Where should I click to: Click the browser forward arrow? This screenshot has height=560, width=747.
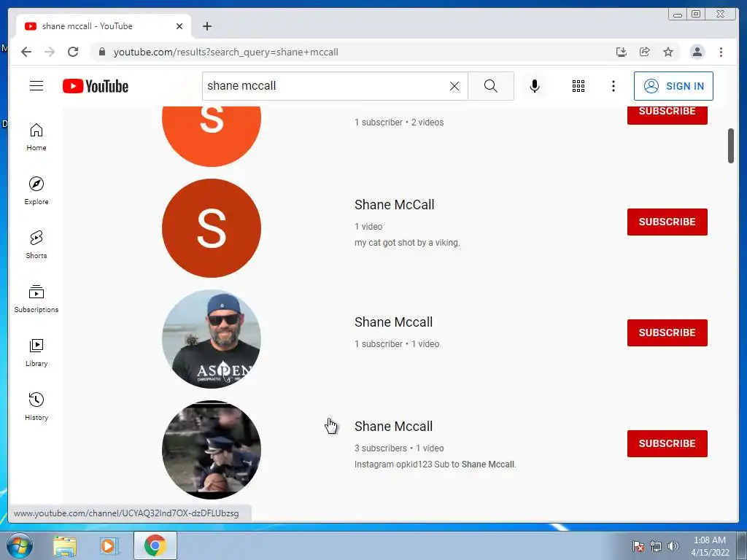tap(50, 52)
